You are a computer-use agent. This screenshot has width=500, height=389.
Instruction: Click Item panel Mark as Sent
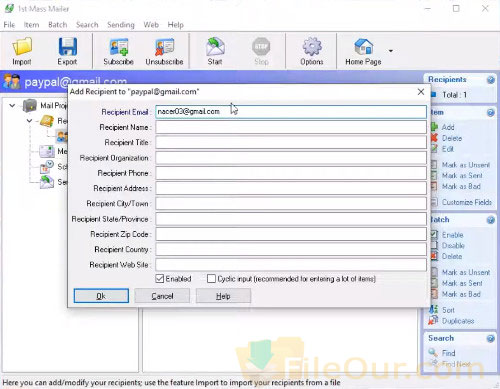pos(462,175)
